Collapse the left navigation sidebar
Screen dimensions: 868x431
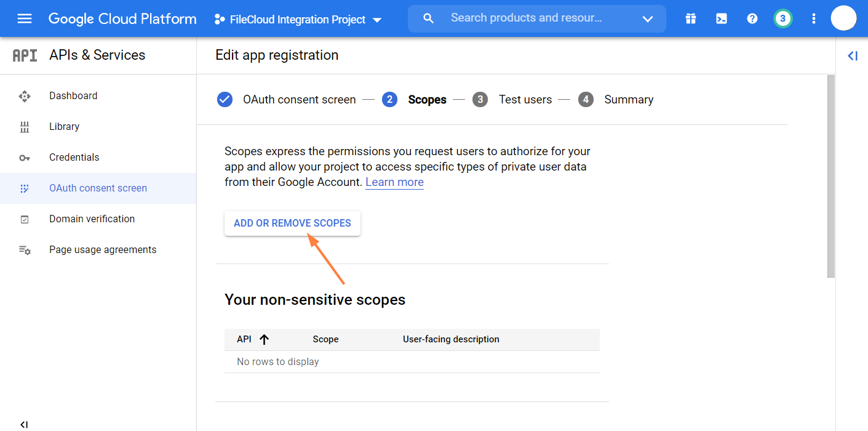click(x=24, y=424)
